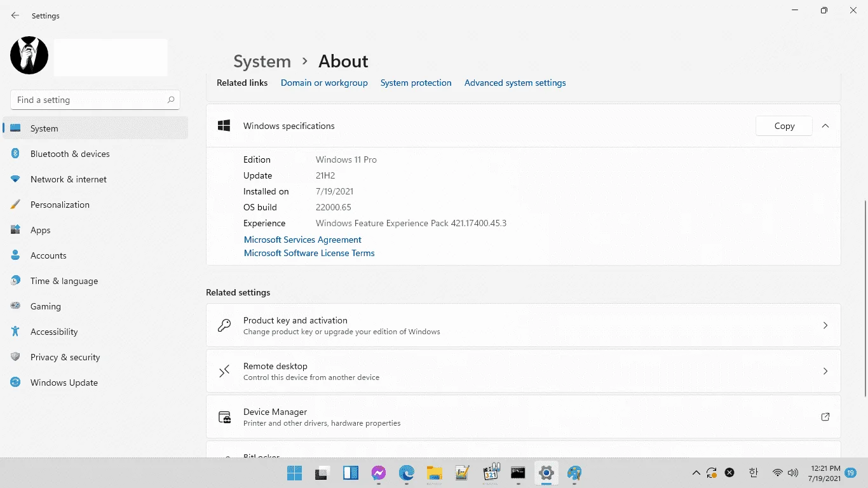This screenshot has height=488, width=868.
Task: Click the OS build value '22000.65'
Action: tap(334, 207)
